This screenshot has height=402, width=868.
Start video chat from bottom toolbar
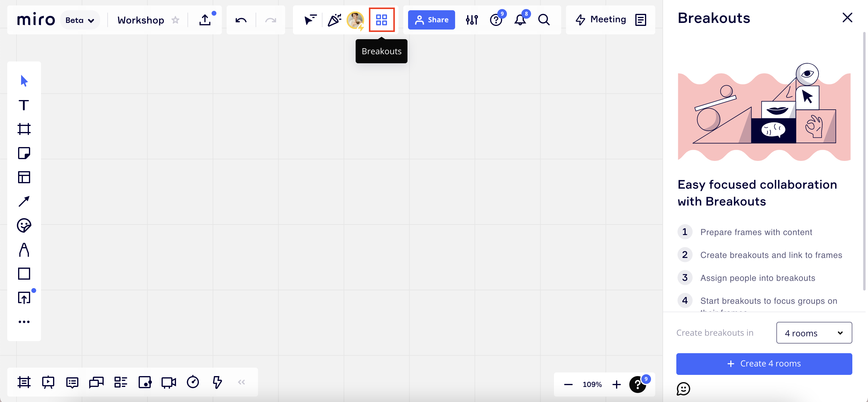pyautogui.click(x=168, y=382)
